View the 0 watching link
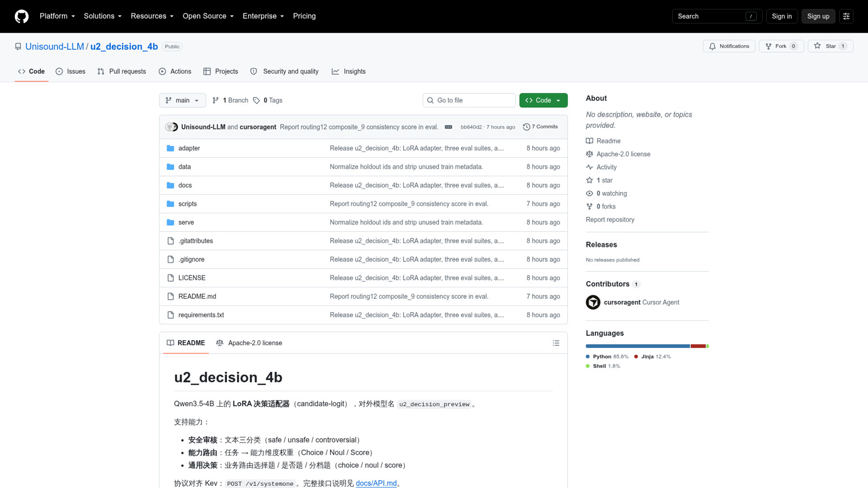The height and width of the screenshot is (488, 868). (x=606, y=194)
